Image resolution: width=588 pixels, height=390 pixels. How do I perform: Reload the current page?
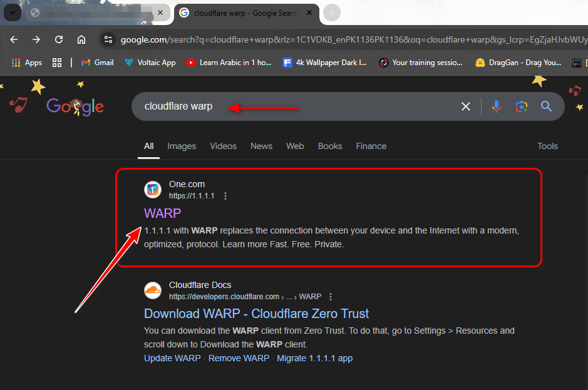59,39
